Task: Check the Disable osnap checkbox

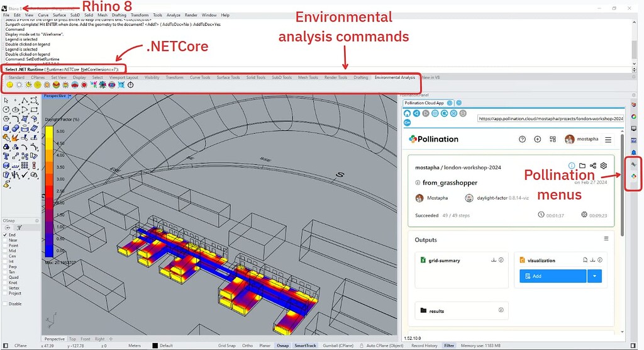Action: [x=5, y=304]
